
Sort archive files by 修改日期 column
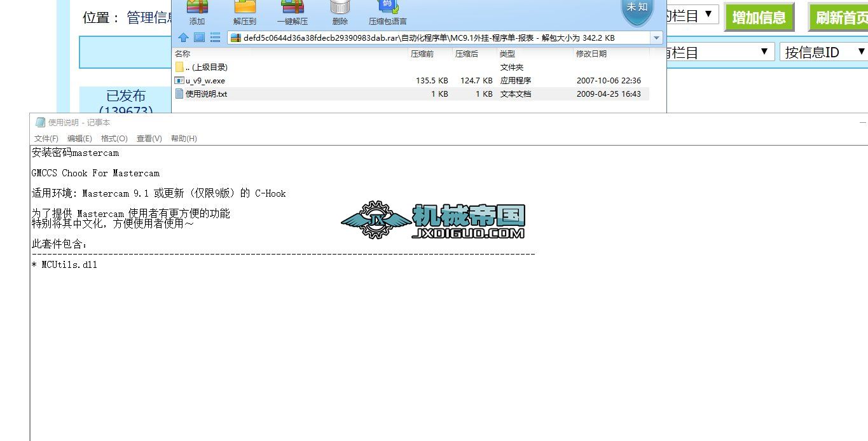tap(591, 54)
